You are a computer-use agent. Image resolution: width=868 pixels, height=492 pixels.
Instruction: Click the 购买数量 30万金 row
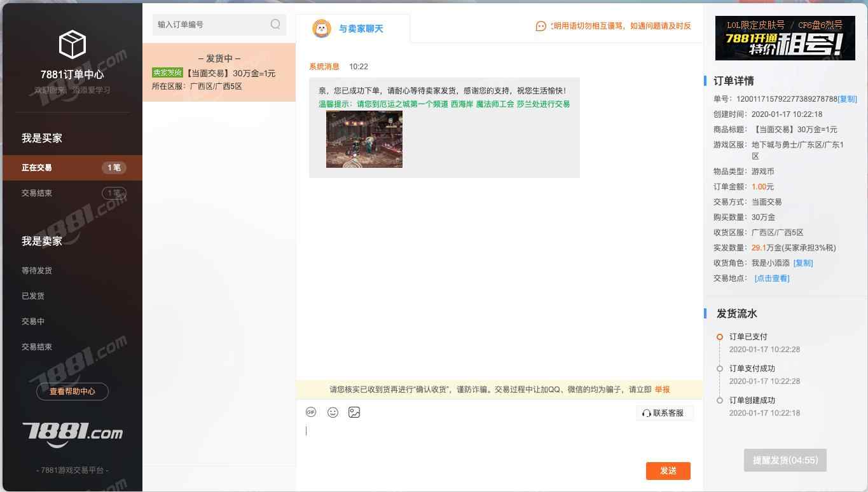pyautogui.click(x=744, y=217)
